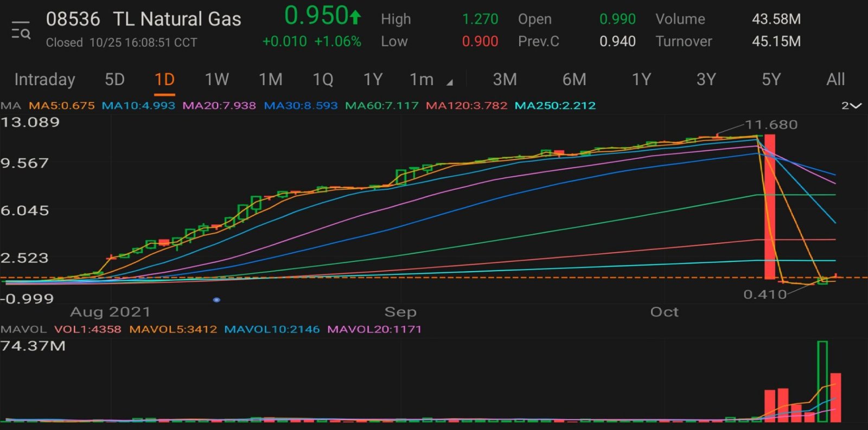
Task: Click the 11.680 peak price label
Action: (x=771, y=125)
